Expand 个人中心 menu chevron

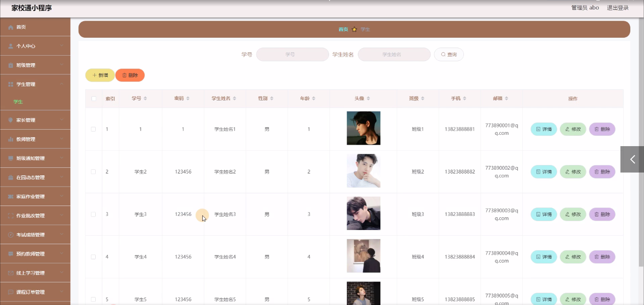(62, 46)
